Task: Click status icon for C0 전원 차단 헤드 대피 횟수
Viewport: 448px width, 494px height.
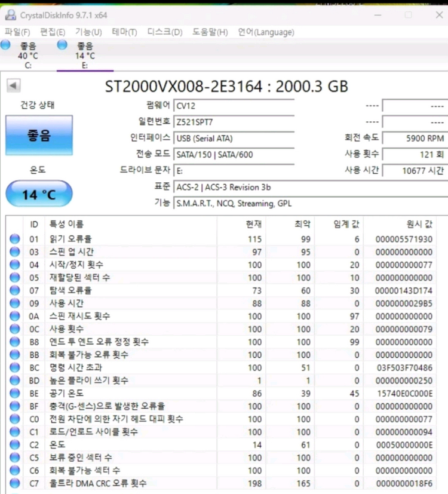Action: pos(14,419)
